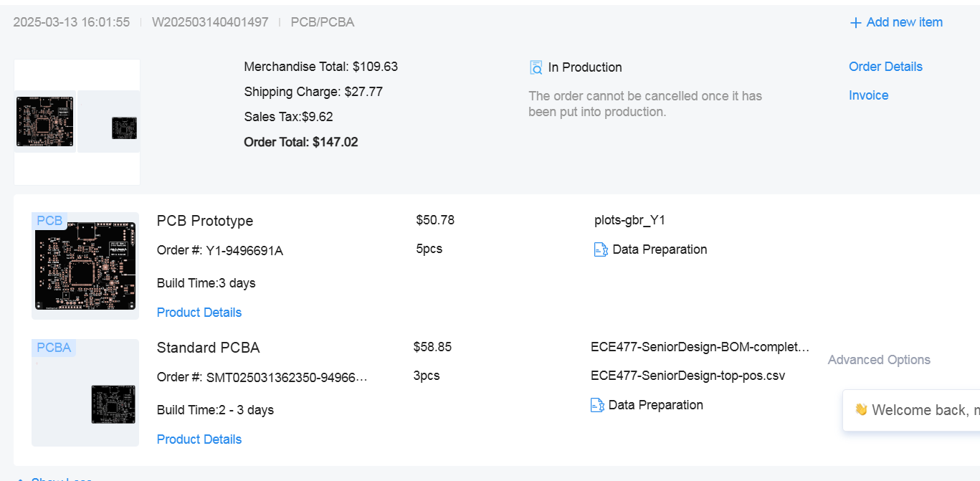Image resolution: width=980 pixels, height=481 pixels.
Task: Open the Invoice link
Action: coord(868,95)
